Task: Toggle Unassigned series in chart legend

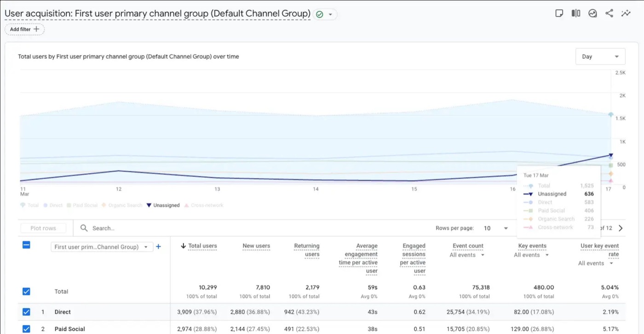Action: (163, 205)
